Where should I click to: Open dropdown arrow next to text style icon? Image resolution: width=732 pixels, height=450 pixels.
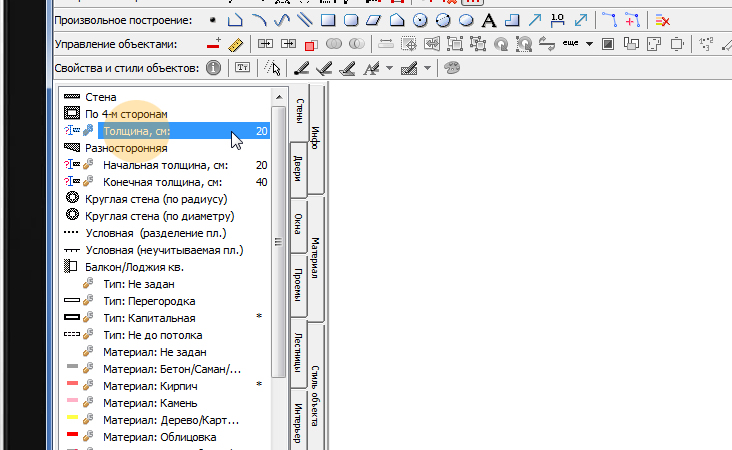point(388,68)
